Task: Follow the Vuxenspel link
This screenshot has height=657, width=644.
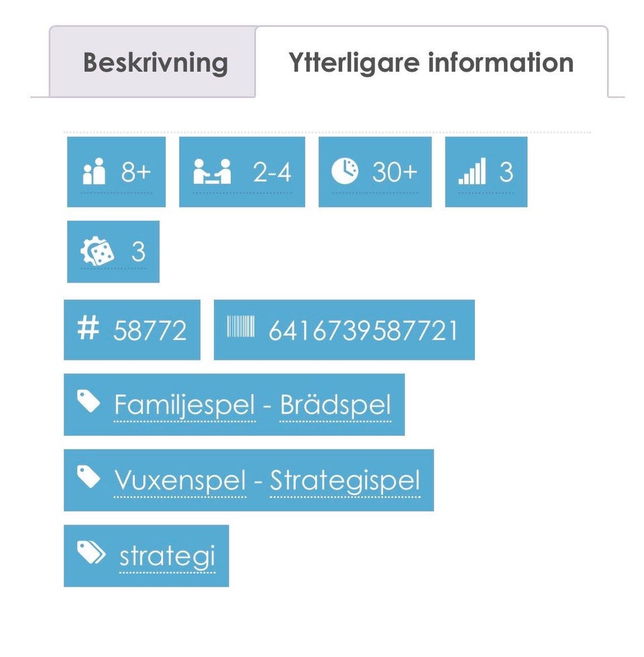Action: click(180, 481)
